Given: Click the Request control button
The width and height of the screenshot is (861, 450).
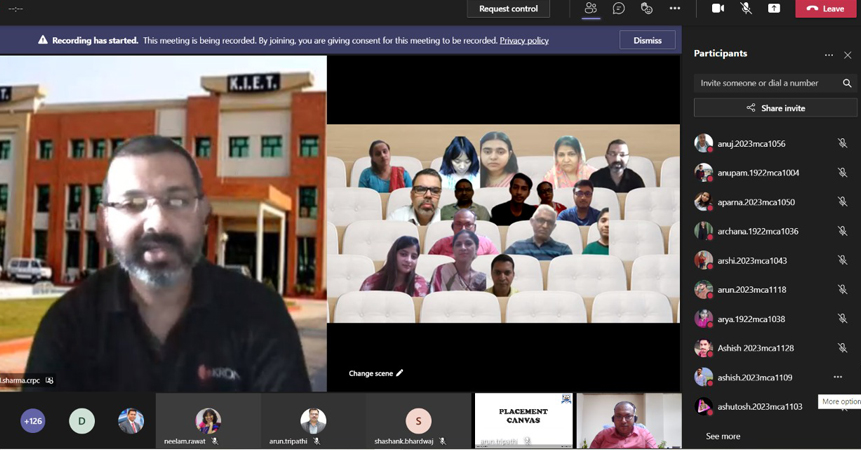Looking at the screenshot, I should tap(508, 9).
